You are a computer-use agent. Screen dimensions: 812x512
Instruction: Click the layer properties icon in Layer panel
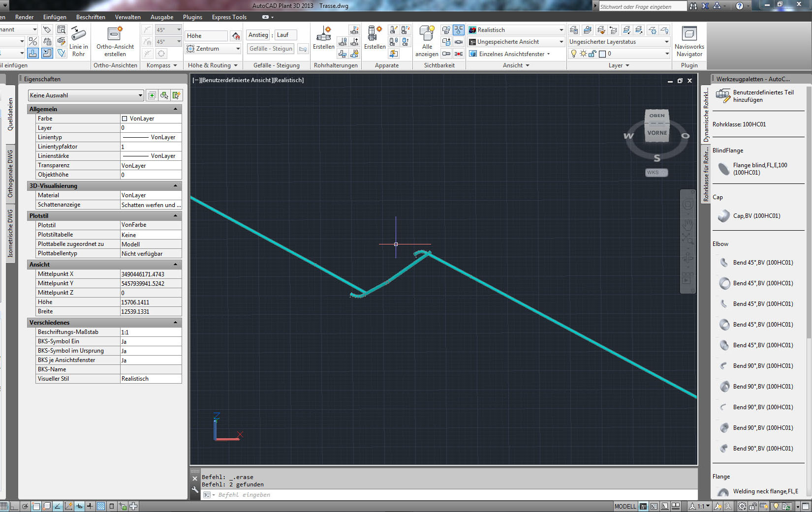[x=573, y=30]
